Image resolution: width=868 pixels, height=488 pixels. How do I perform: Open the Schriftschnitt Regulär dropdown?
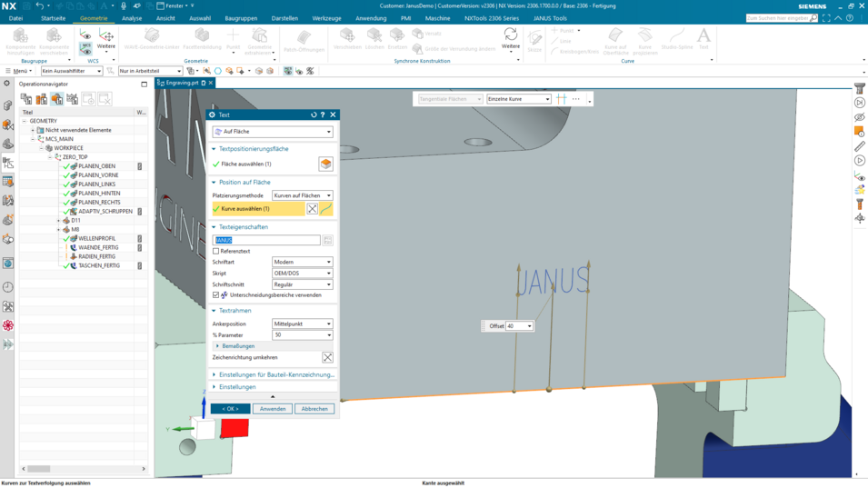pyautogui.click(x=303, y=284)
